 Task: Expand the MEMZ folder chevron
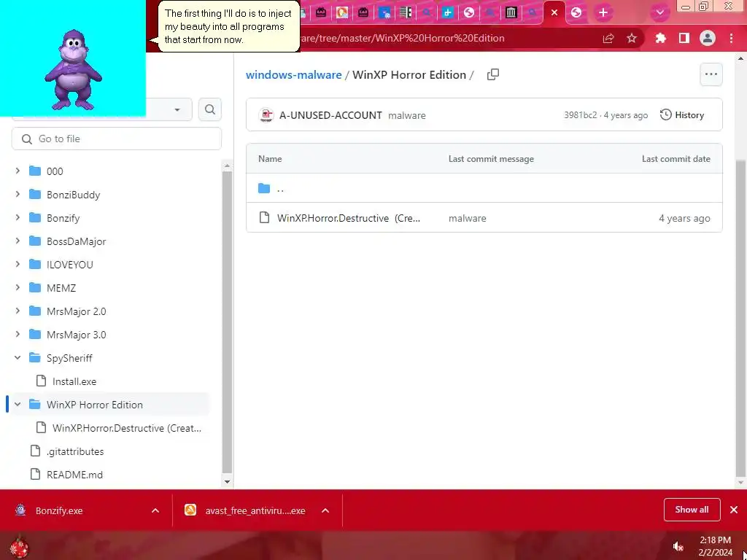[18, 287]
